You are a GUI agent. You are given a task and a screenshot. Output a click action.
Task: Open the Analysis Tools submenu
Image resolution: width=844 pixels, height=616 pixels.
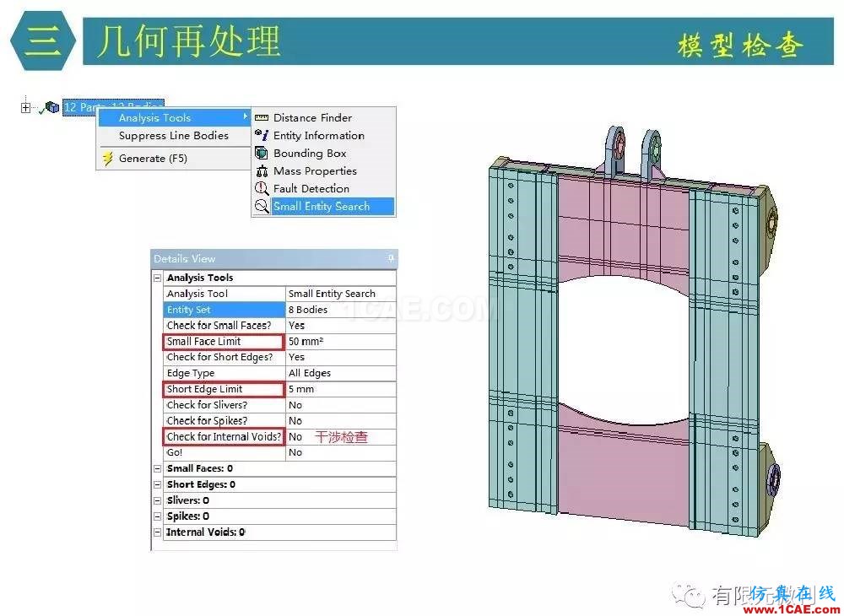click(175, 118)
